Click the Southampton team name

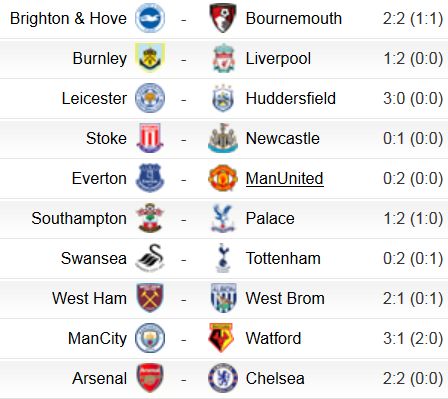click(x=79, y=219)
